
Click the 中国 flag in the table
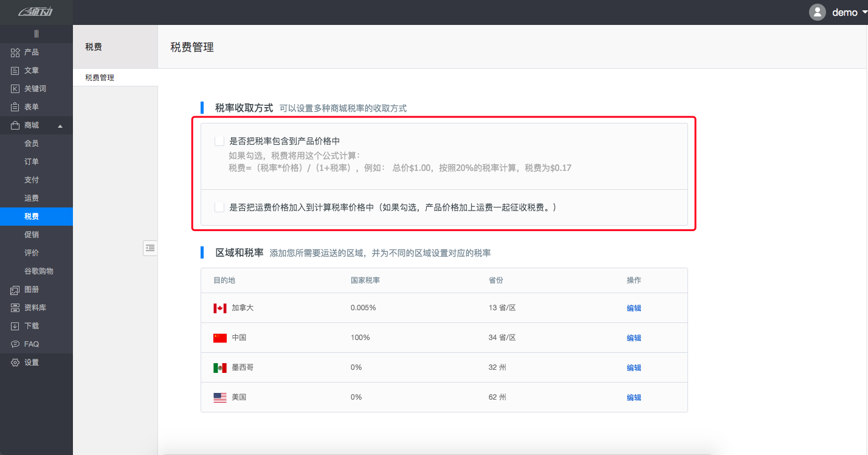tap(220, 338)
